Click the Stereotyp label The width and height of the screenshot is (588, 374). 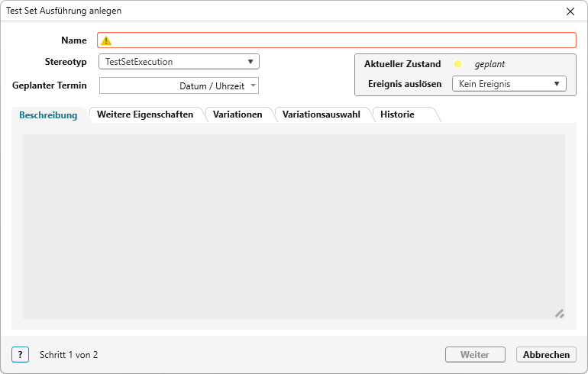(x=66, y=62)
